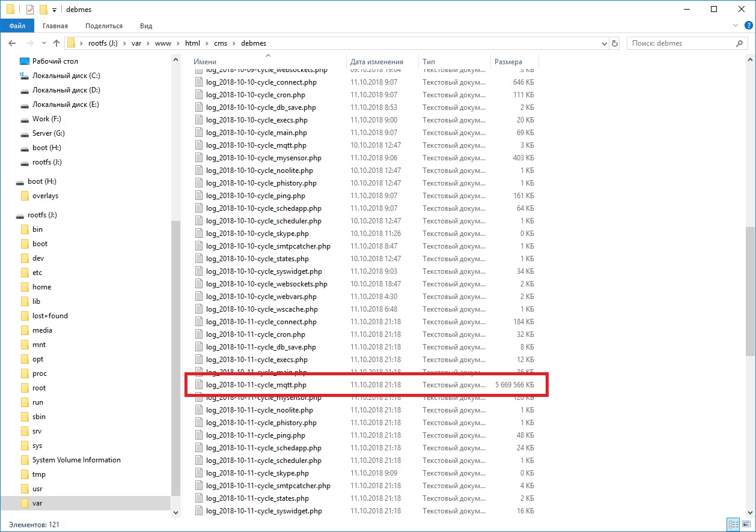Open the recent locations dropdown arrow
The image size is (756, 532).
(x=44, y=43)
